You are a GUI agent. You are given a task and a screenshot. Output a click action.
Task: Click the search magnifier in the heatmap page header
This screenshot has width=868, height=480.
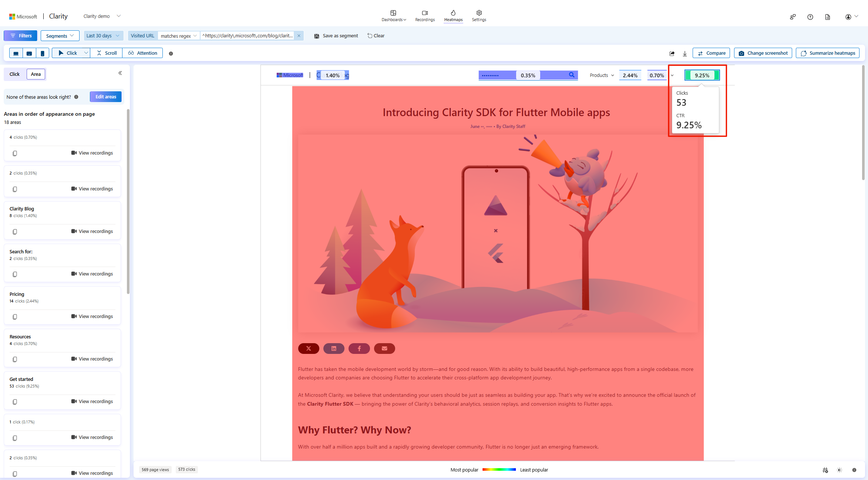click(572, 75)
